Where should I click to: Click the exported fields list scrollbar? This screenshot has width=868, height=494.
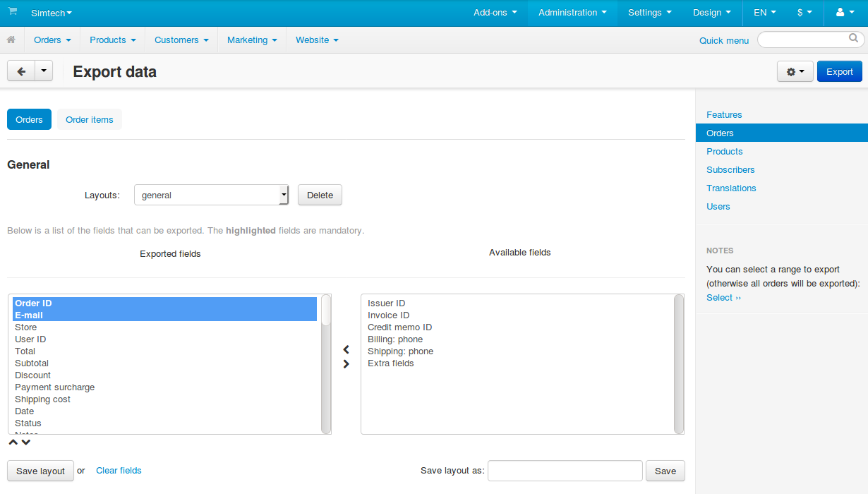(326, 363)
